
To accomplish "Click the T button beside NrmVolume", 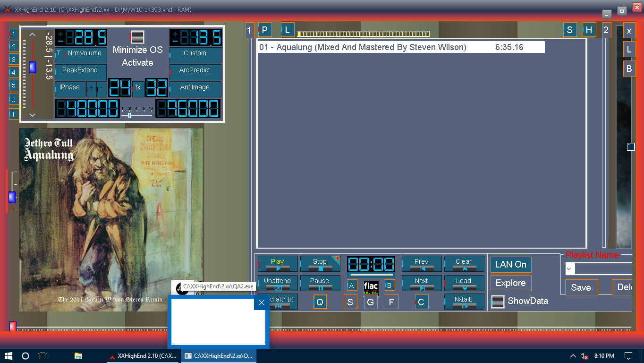I will click(59, 55).
